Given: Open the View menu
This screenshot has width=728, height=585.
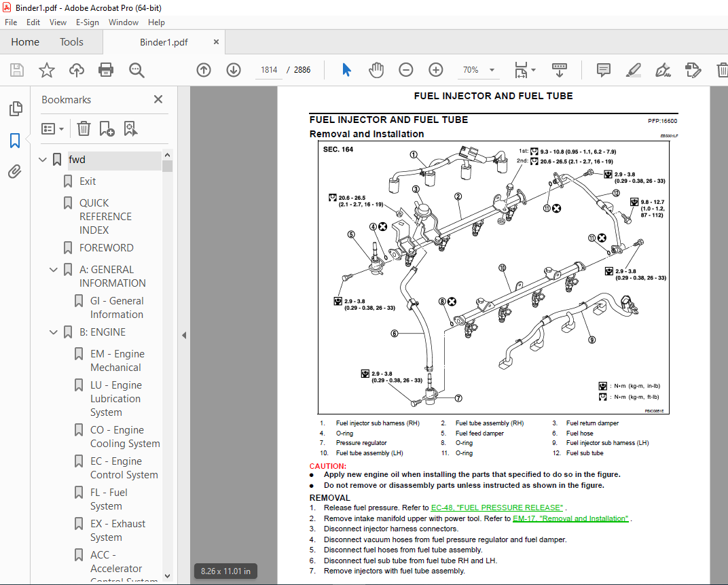Looking at the screenshot, I should (58, 22).
